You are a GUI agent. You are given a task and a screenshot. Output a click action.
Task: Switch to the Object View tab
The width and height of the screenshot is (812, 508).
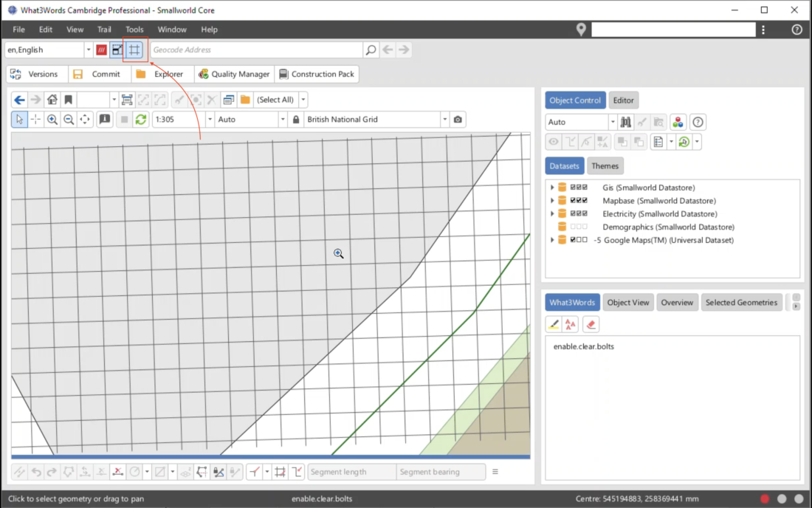click(x=627, y=303)
